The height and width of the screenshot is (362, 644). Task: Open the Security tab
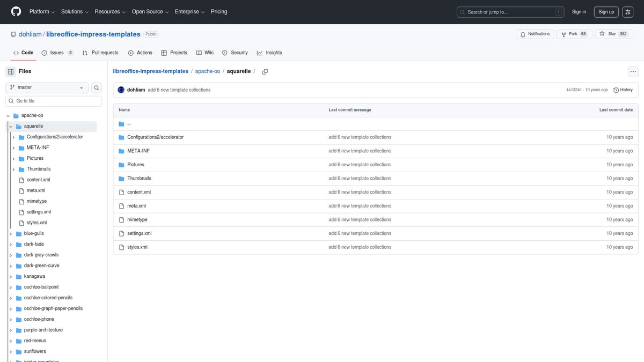pos(235,53)
